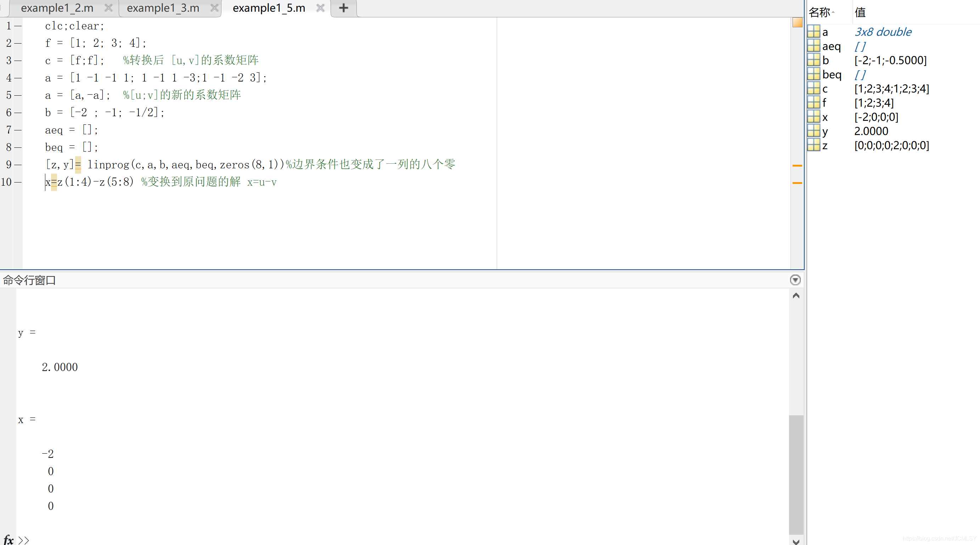Click the aeq variable icon
The image size is (980, 545).
[813, 46]
